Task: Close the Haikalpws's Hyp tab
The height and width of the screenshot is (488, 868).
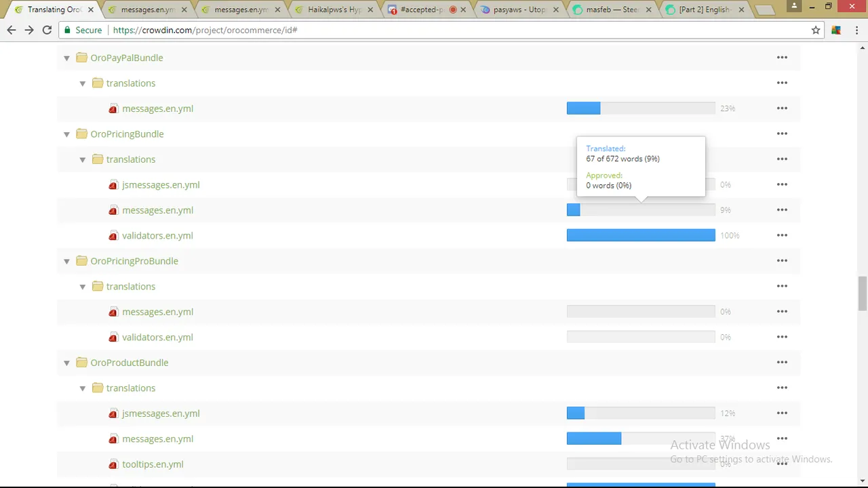Action: tap(370, 10)
